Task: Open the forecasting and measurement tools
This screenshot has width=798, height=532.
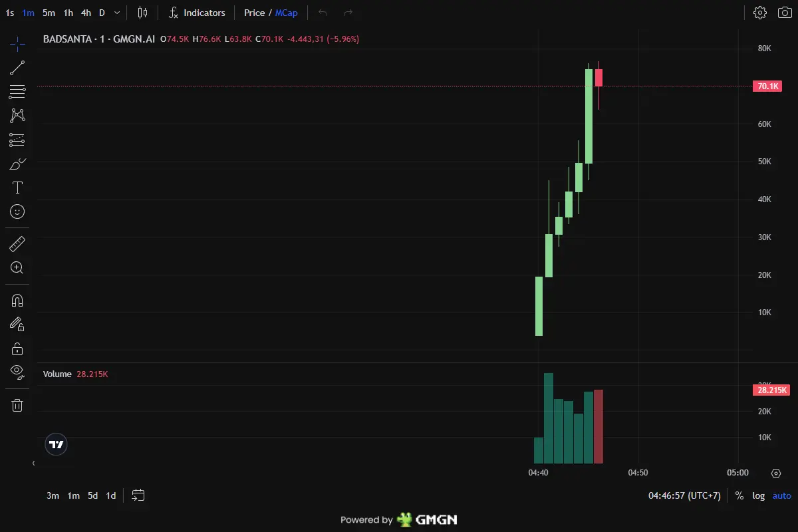Action: (17, 140)
